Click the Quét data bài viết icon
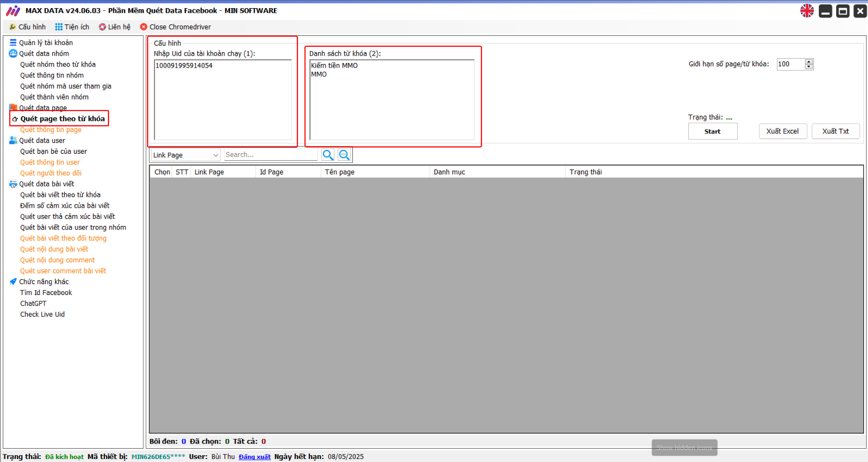 pyautogui.click(x=13, y=184)
